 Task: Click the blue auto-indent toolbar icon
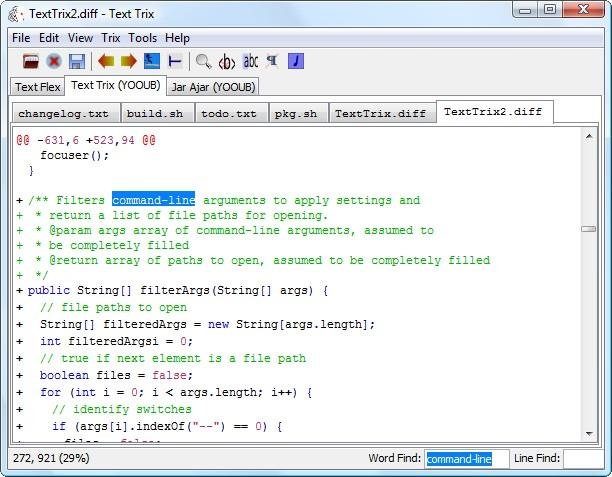152,61
